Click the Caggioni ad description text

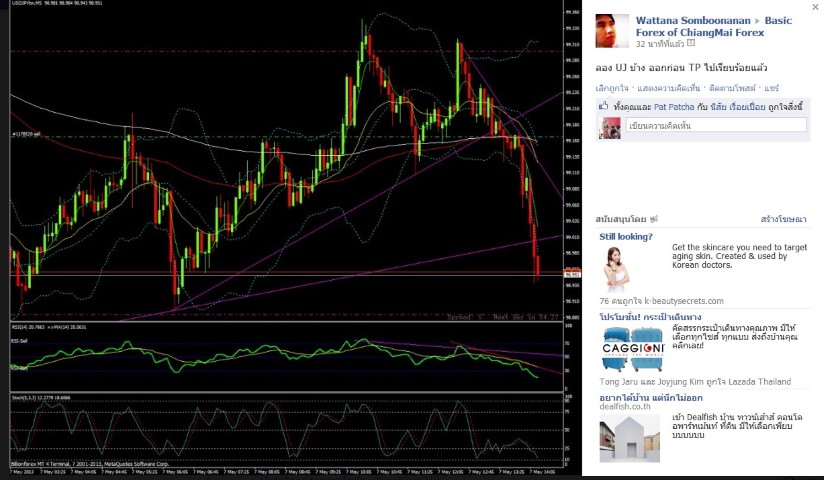click(x=735, y=336)
